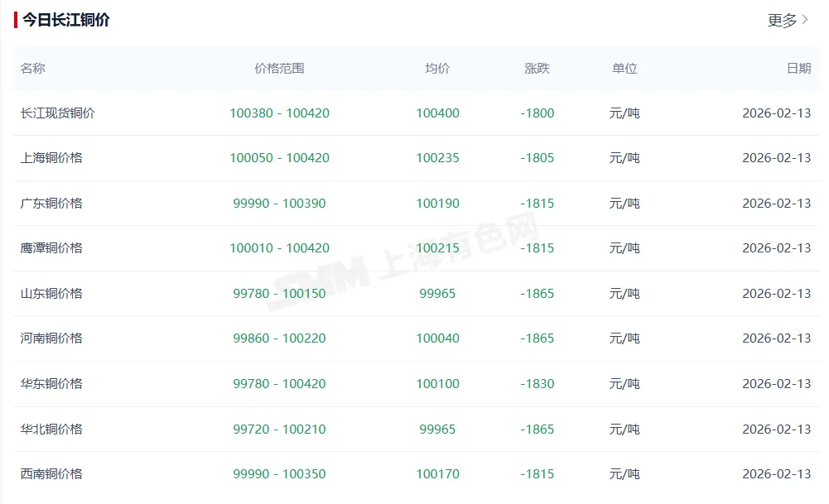Select price range 99780 - 100420

click(x=279, y=383)
